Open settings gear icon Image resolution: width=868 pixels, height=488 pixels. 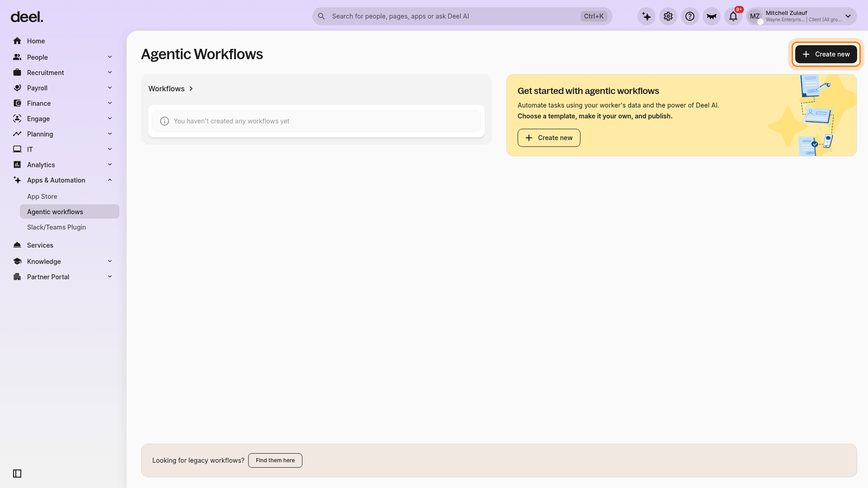tap(668, 16)
